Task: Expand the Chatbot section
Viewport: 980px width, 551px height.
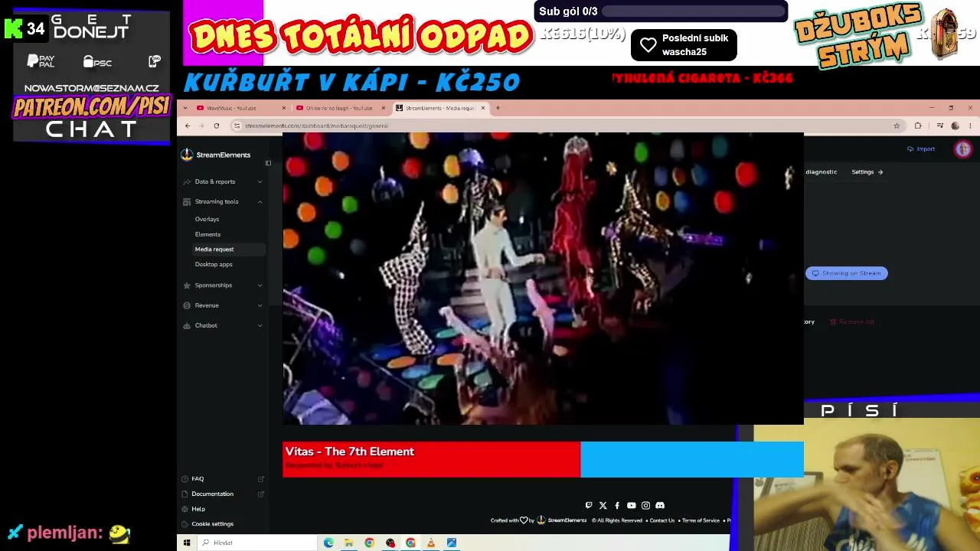Action: click(x=260, y=325)
